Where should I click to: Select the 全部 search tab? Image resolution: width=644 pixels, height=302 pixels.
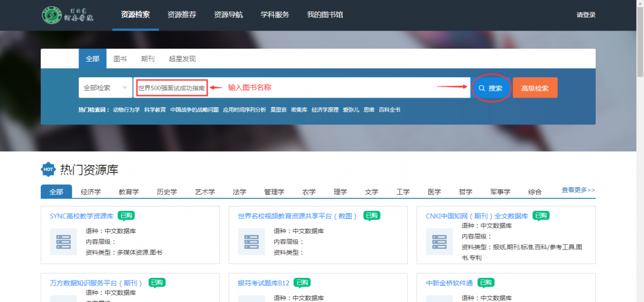pos(92,59)
